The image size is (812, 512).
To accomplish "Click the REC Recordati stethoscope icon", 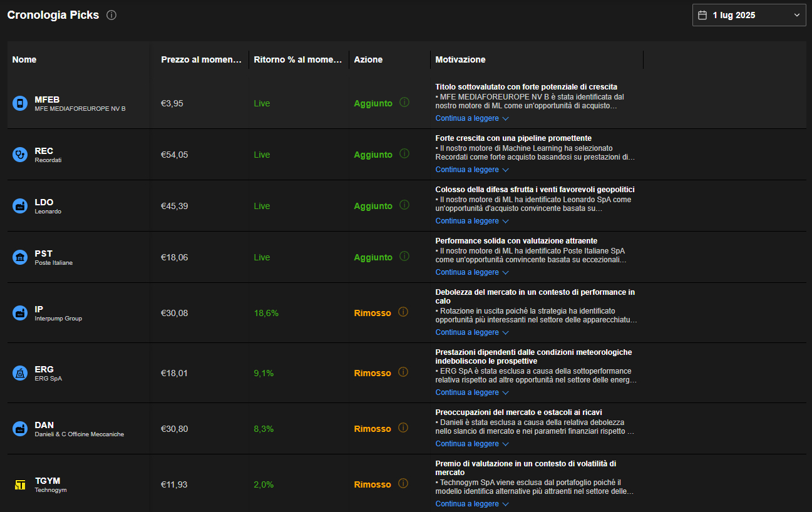I will click(x=20, y=155).
